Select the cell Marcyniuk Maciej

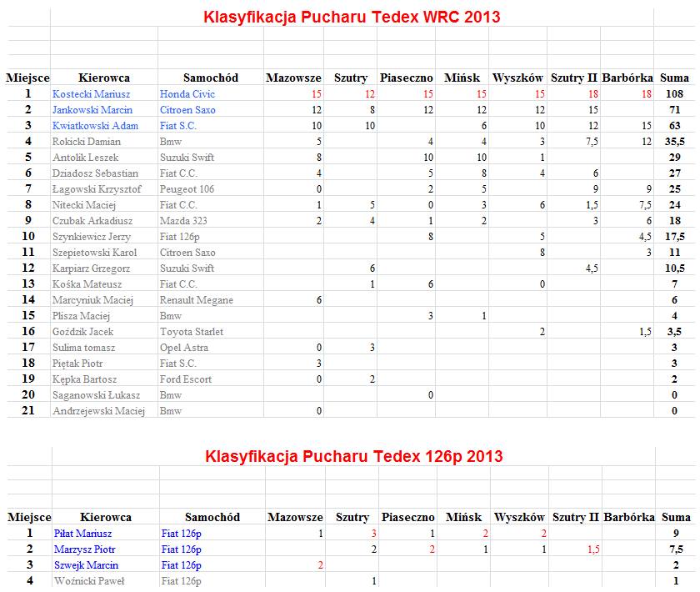92,300
